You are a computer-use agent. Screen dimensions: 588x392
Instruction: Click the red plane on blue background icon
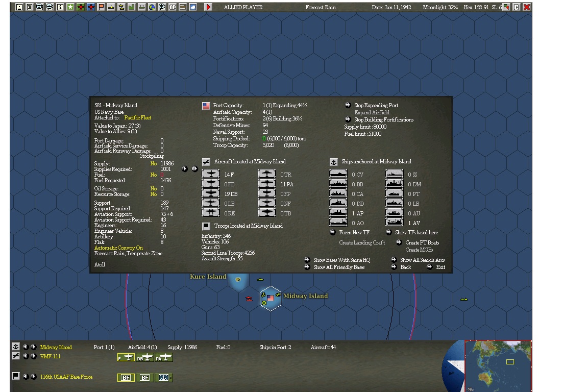click(91, 7)
